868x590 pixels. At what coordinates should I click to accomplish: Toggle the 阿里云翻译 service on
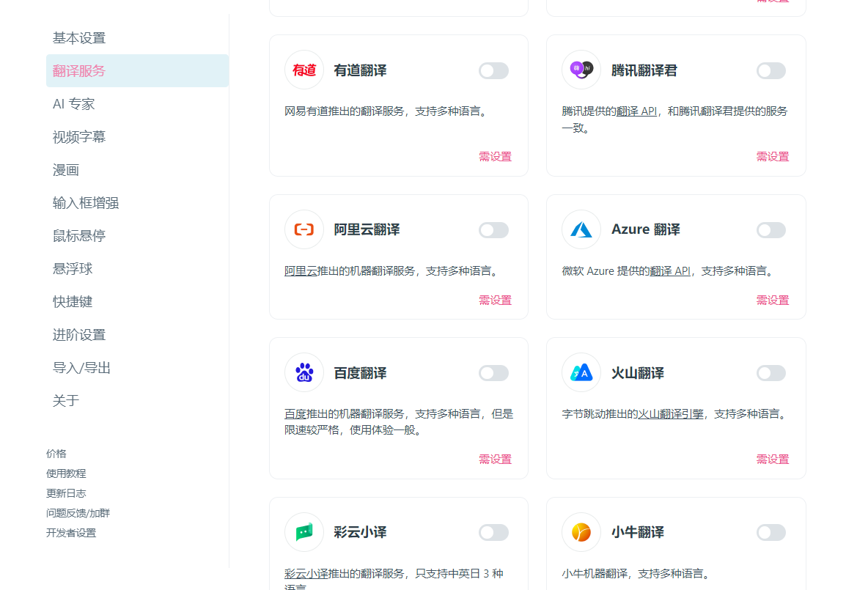tap(494, 230)
